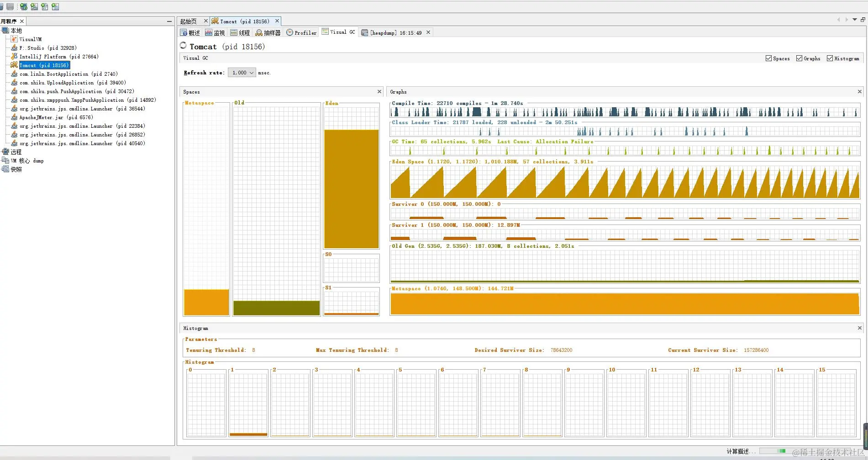Viewport: 868px width, 460px height.
Task: Click the Eden space usage bar
Action: (351, 189)
